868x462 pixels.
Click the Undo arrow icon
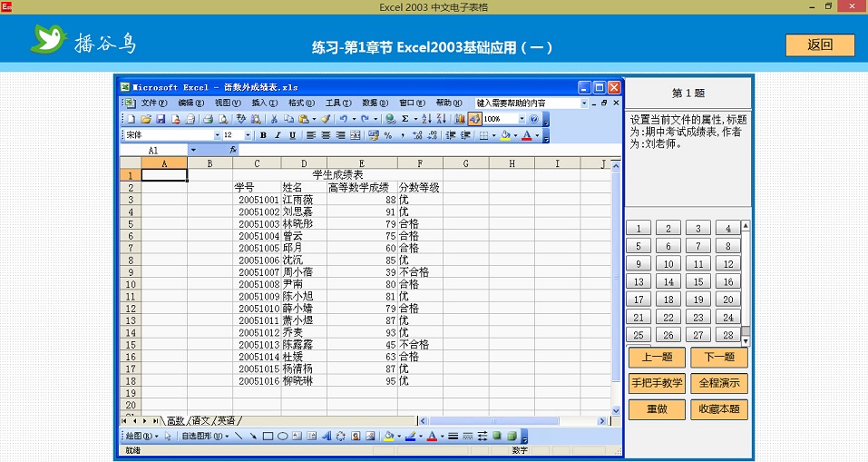tap(343, 119)
